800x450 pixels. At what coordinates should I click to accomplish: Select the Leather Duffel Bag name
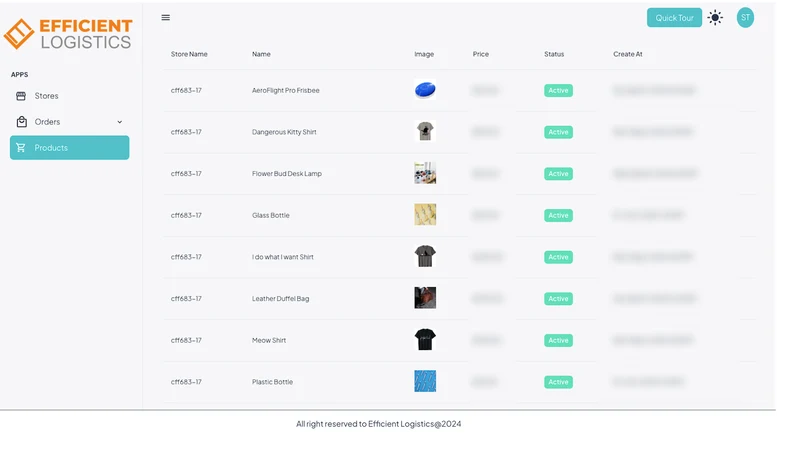click(x=281, y=298)
